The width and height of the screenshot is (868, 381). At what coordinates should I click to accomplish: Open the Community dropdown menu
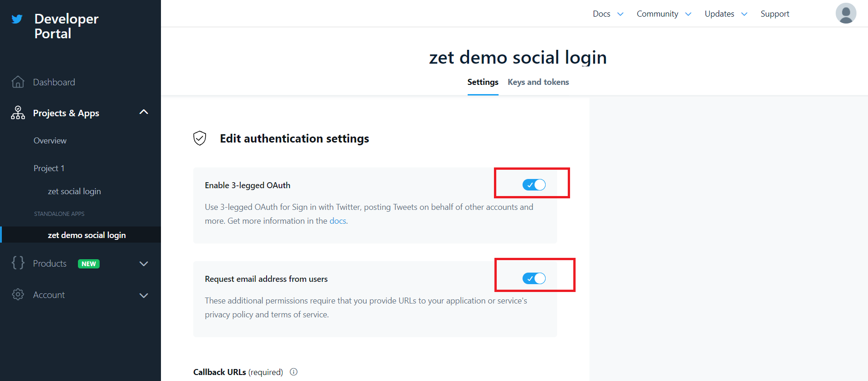coord(663,14)
